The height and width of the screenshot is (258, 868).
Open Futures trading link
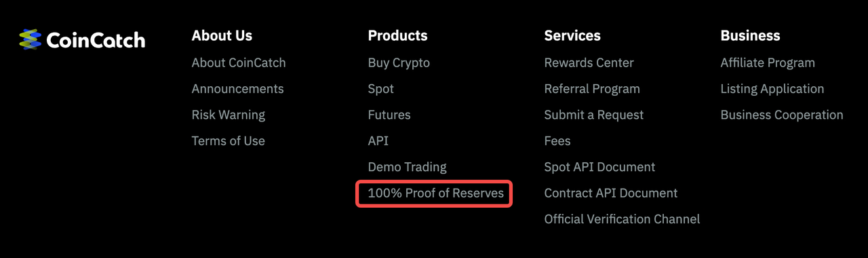click(389, 115)
